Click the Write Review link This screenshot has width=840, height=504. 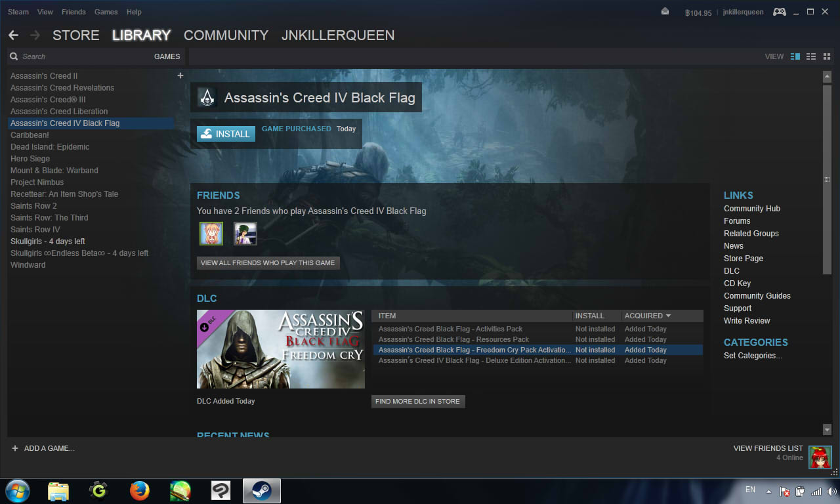click(x=747, y=321)
